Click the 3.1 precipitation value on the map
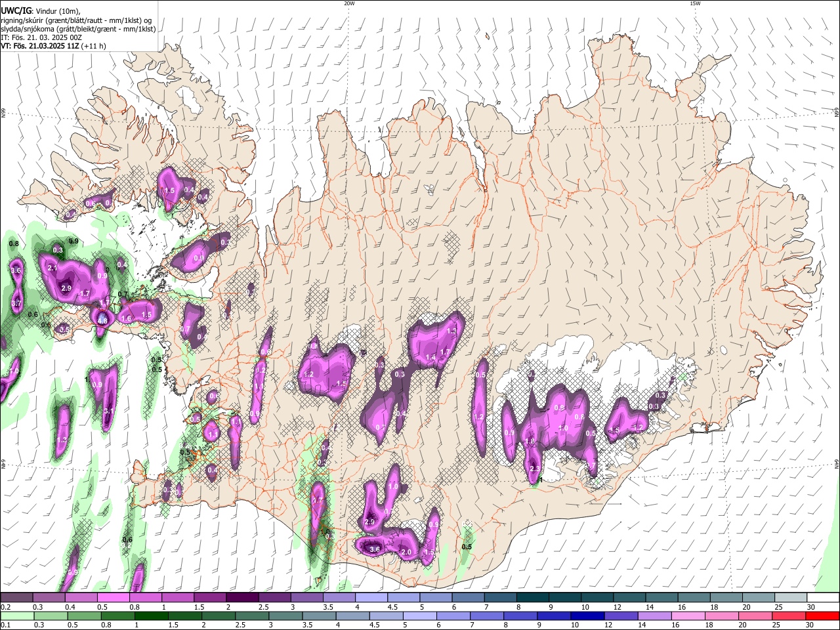 point(109,411)
